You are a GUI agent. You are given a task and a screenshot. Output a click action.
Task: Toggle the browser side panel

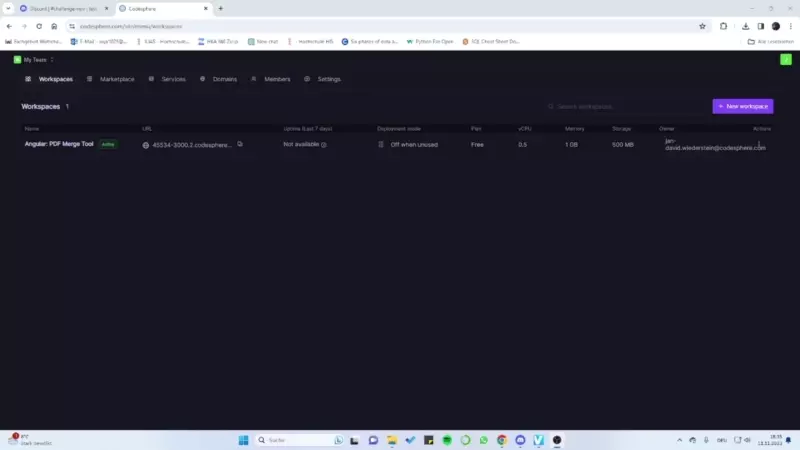click(760, 26)
